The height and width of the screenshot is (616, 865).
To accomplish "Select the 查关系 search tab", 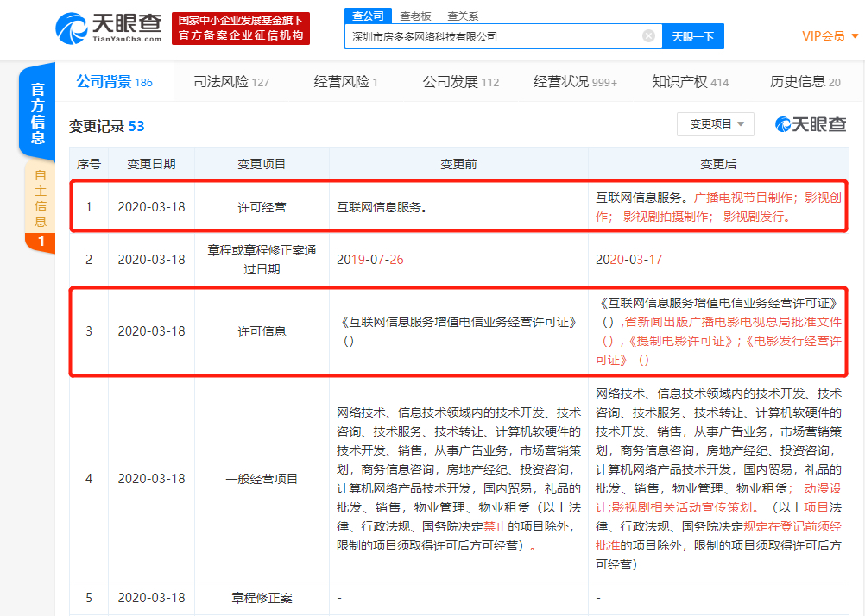I will coord(463,16).
